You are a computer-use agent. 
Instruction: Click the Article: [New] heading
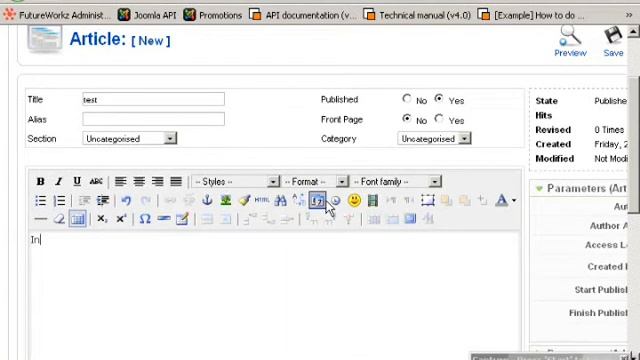point(120,40)
